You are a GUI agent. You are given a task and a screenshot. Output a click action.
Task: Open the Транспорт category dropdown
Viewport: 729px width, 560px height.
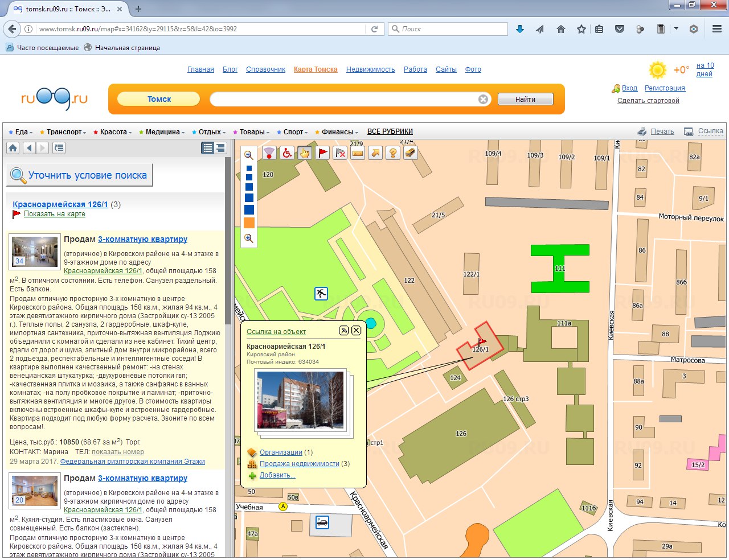pos(64,132)
